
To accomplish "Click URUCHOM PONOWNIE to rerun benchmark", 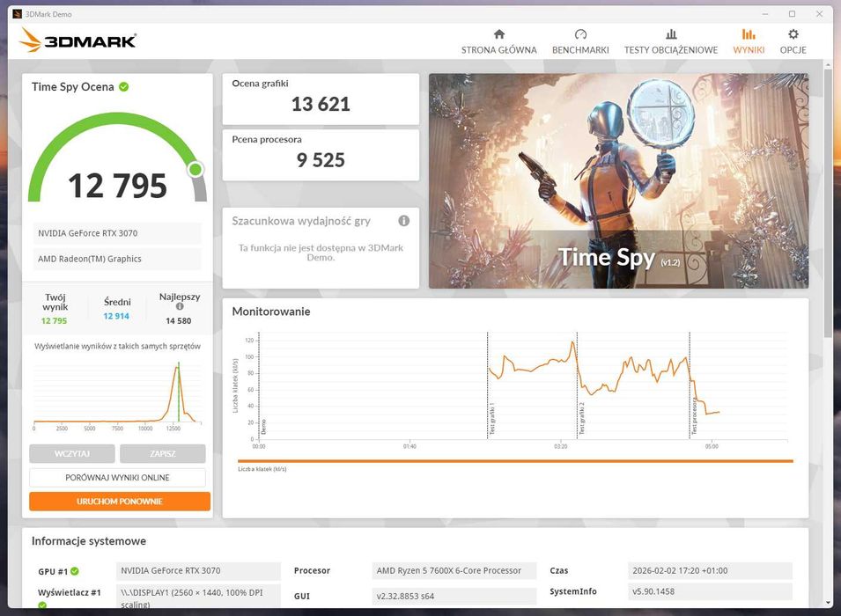I will (x=120, y=502).
